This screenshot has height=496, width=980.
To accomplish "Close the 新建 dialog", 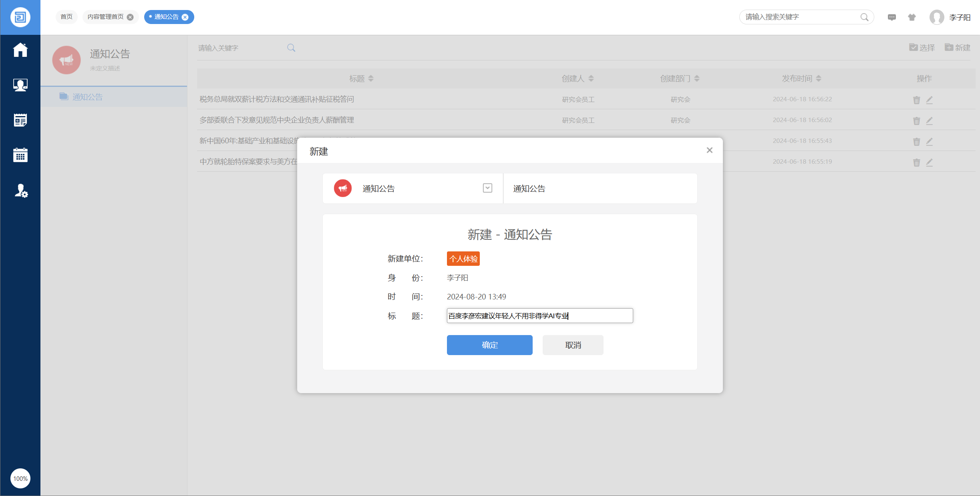I will click(709, 150).
